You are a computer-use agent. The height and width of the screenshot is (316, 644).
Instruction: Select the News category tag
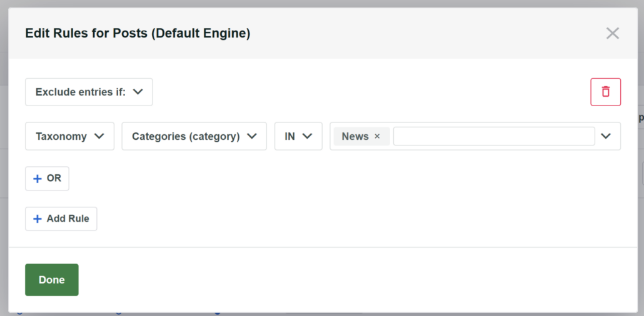355,137
